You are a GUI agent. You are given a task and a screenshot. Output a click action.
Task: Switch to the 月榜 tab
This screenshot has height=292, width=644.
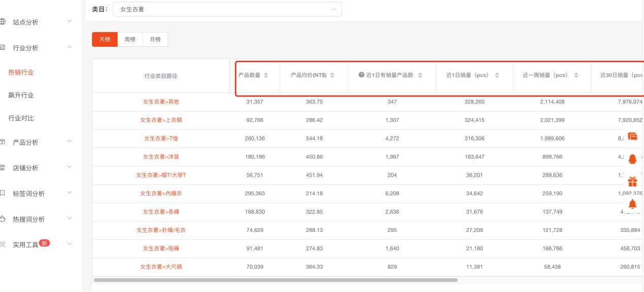pyautogui.click(x=155, y=40)
